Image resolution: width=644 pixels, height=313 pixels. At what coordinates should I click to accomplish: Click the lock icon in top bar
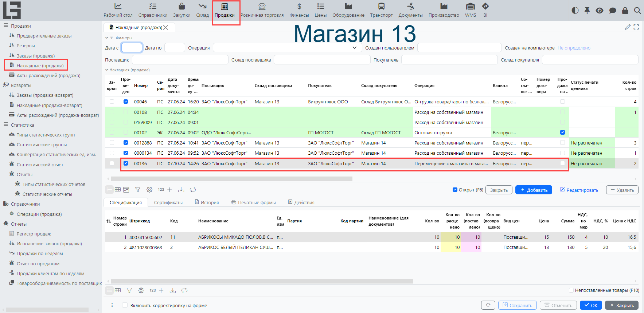click(x=625, y=11)
